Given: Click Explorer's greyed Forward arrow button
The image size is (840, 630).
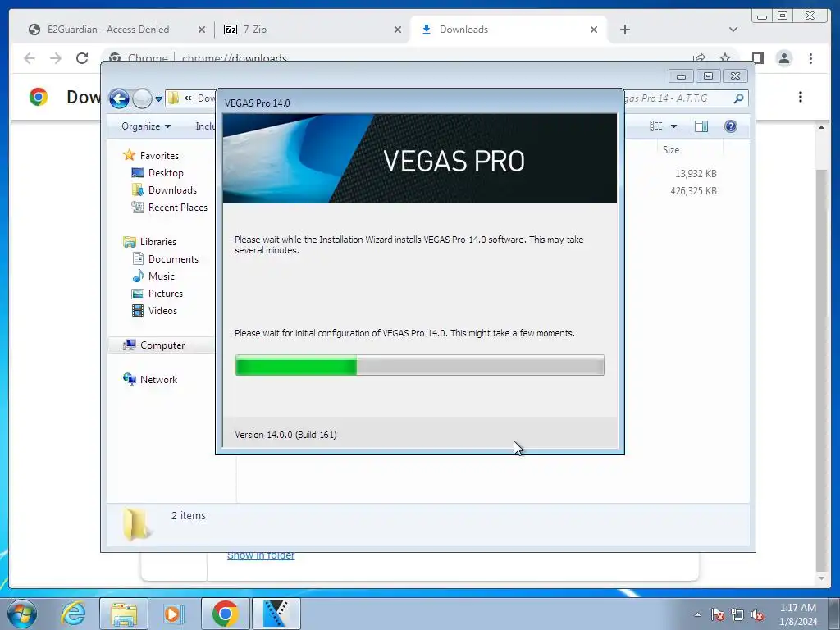Looking at the screenshot, I should 142,98.
